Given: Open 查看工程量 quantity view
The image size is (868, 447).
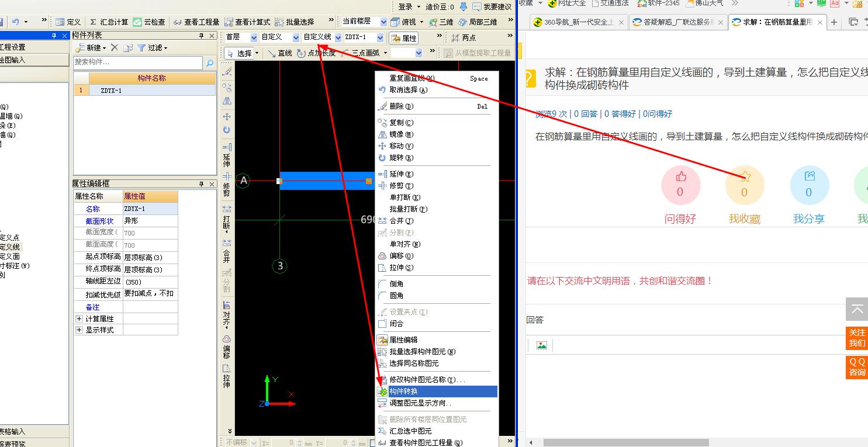Looking at the screenshot, I should point(195,22).
